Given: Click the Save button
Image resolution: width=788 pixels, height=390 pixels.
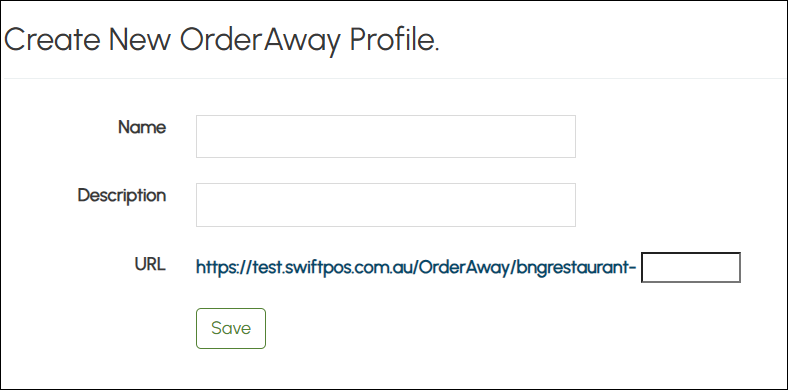Looking at the screenshot, I should coord(231,328).
